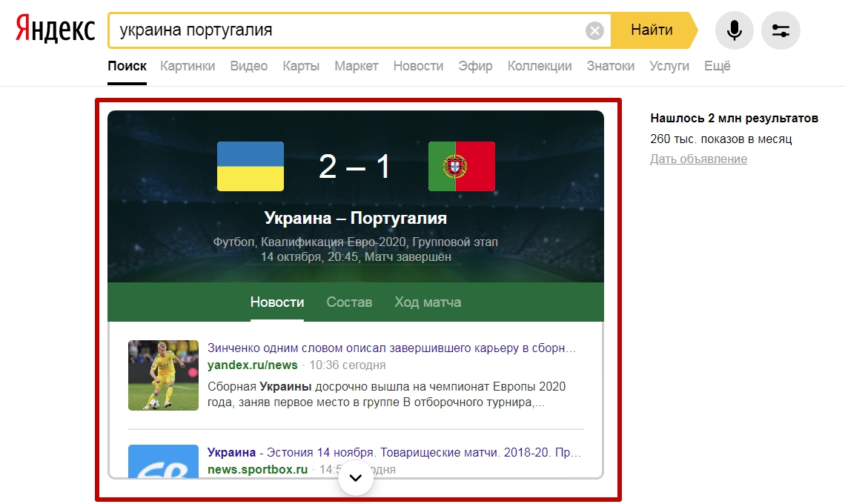
Task: Select the Поиск tab
Action: coord(127,66)
